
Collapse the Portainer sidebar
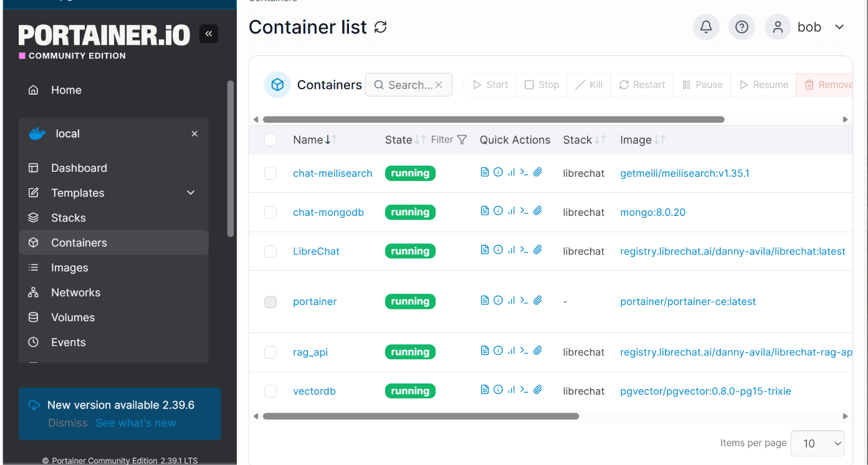[209, 34]
